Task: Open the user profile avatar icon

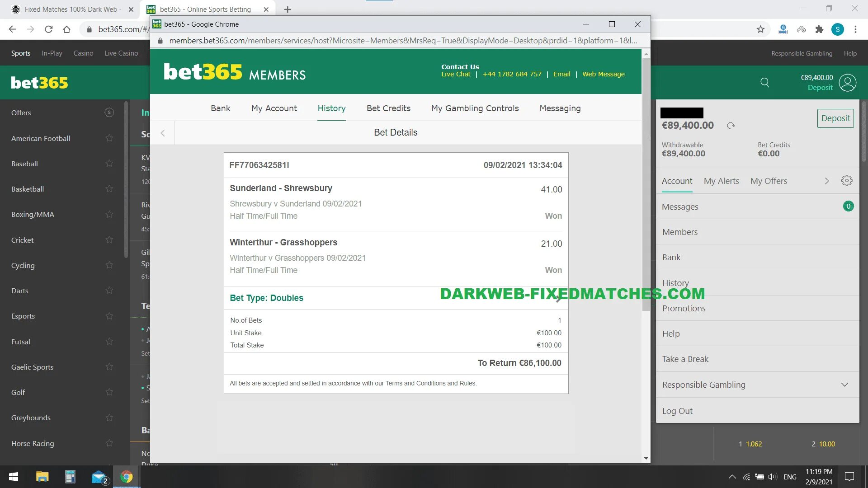Action: 847,83
